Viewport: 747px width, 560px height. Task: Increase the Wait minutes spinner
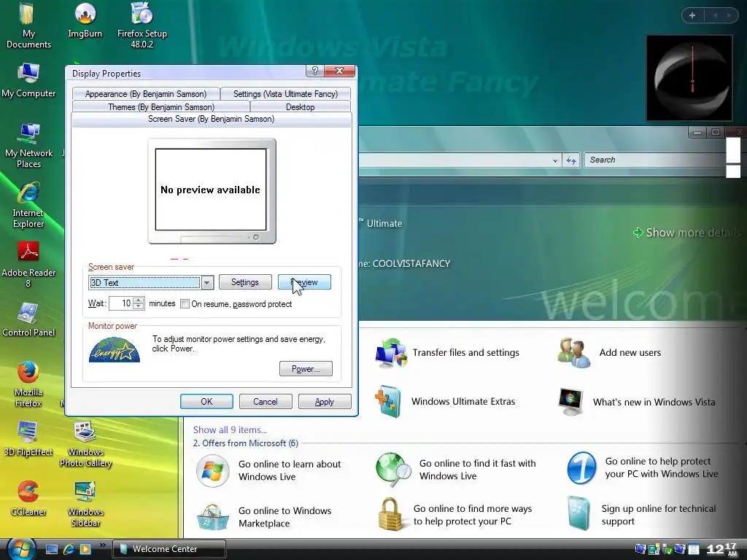138,300
